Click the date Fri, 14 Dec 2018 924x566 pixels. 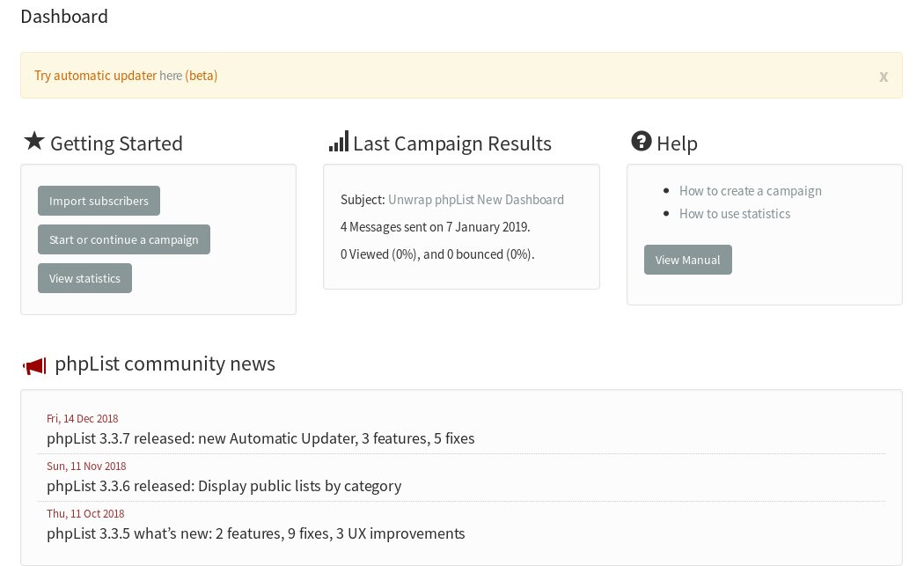pyautogui.click(x=83, y=419)
